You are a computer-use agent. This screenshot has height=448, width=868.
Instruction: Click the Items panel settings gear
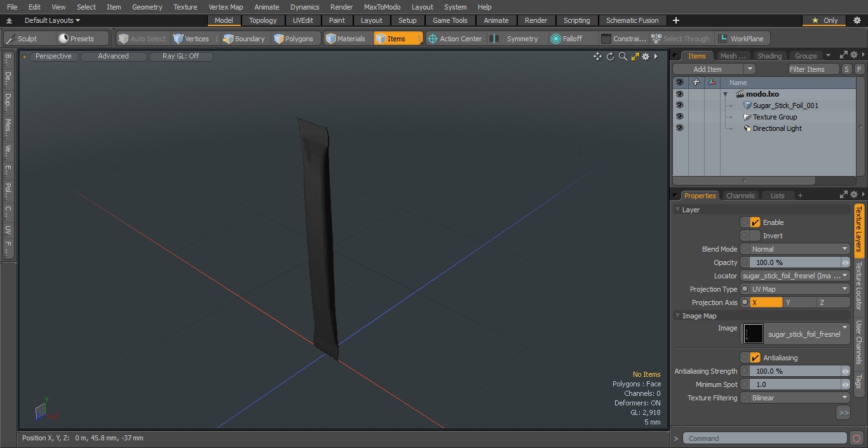[854, 55]
